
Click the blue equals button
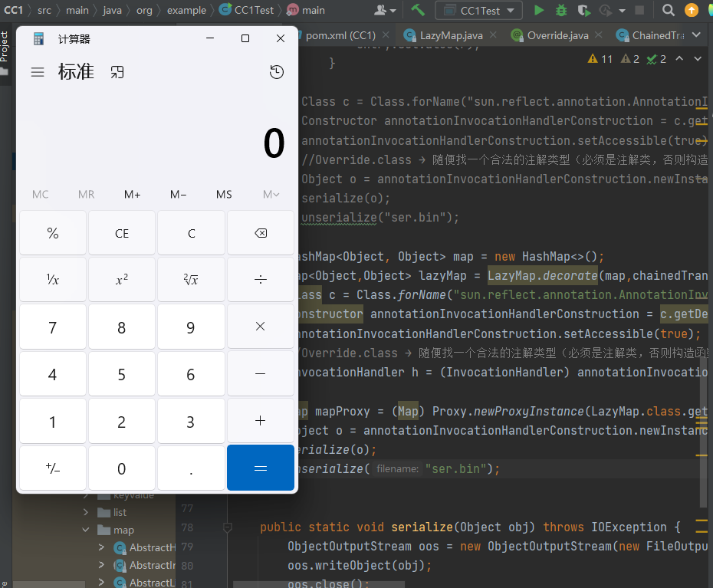coord(261,468)
